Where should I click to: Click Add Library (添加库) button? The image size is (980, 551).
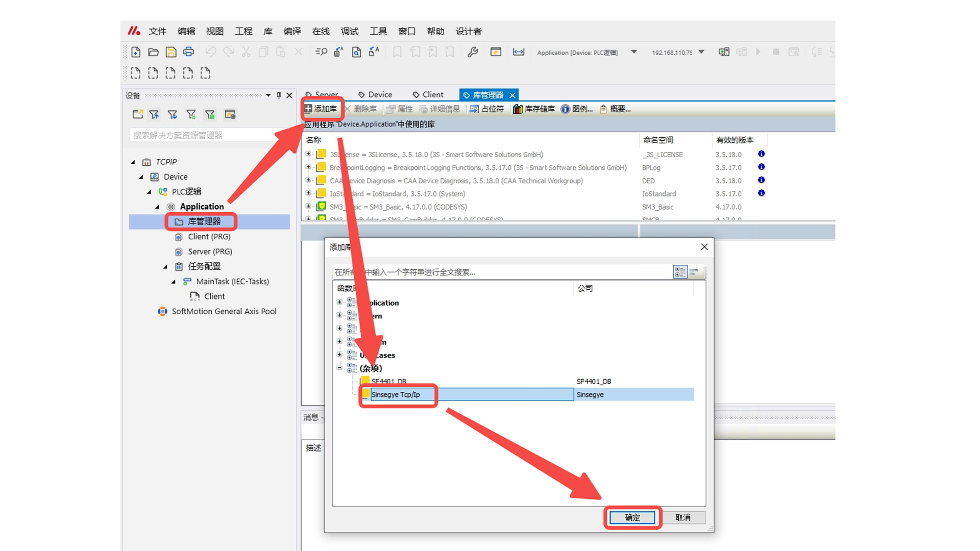(321, 109)
